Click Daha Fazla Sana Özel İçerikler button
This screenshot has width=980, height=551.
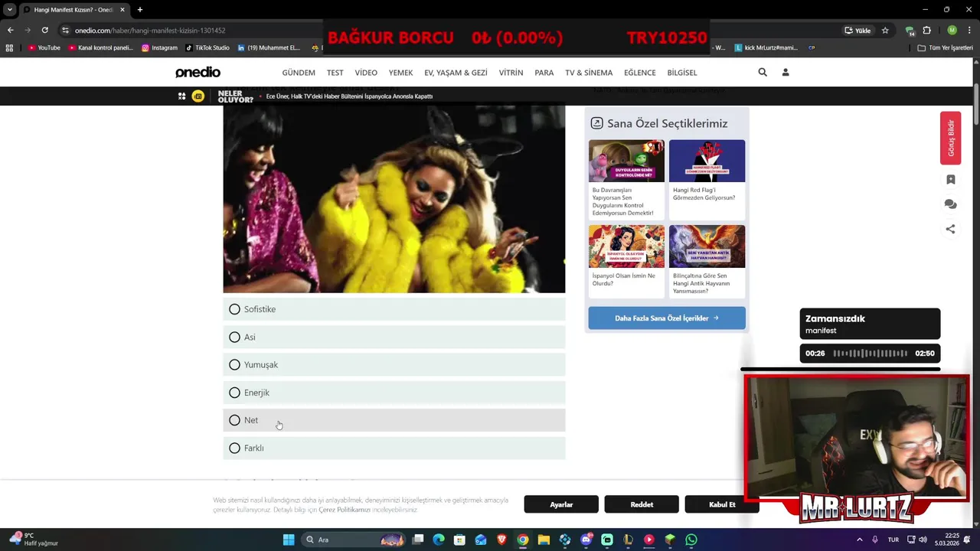[667, 318]
